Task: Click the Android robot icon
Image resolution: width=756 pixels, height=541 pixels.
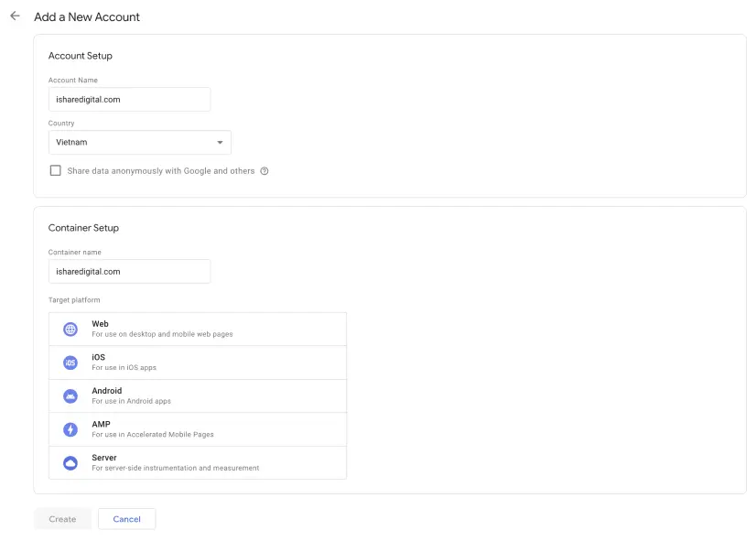Action: pos(70,395)
